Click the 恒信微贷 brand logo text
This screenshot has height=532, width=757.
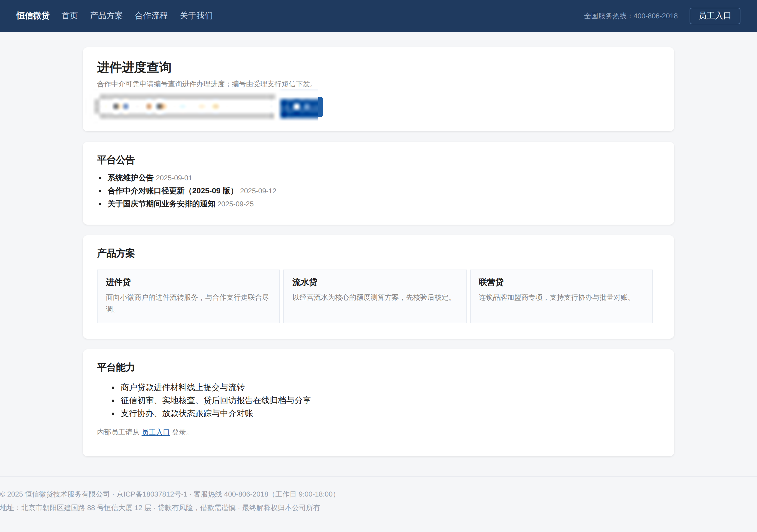[x=33, y=16]
